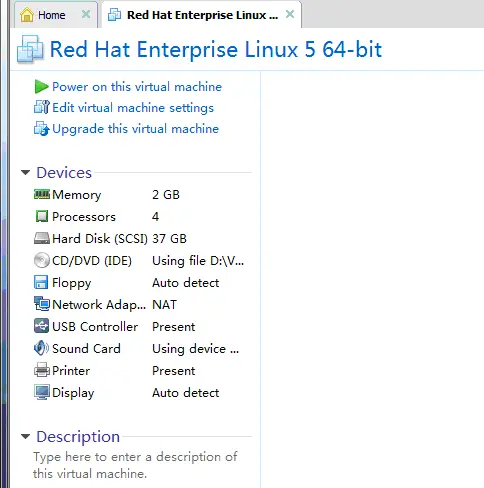Open Edit virtual machine settings
Screen dimensions: 484x488
coord(133,108)
